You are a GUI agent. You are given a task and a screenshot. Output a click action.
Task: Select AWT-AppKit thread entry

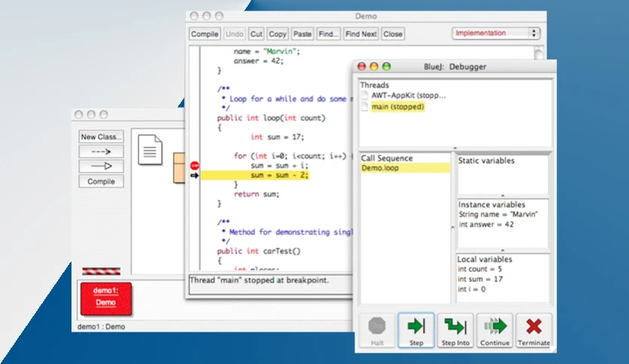[x=408, y=96]
